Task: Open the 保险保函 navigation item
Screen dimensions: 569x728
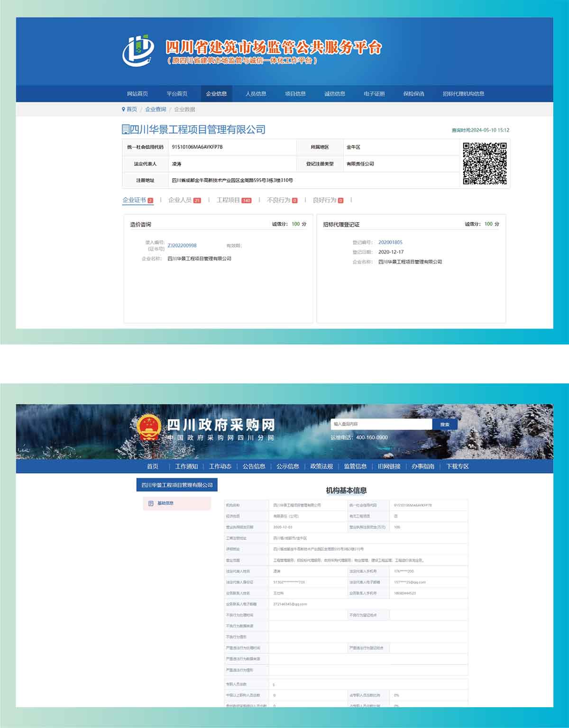Action: tap(414, 94)
